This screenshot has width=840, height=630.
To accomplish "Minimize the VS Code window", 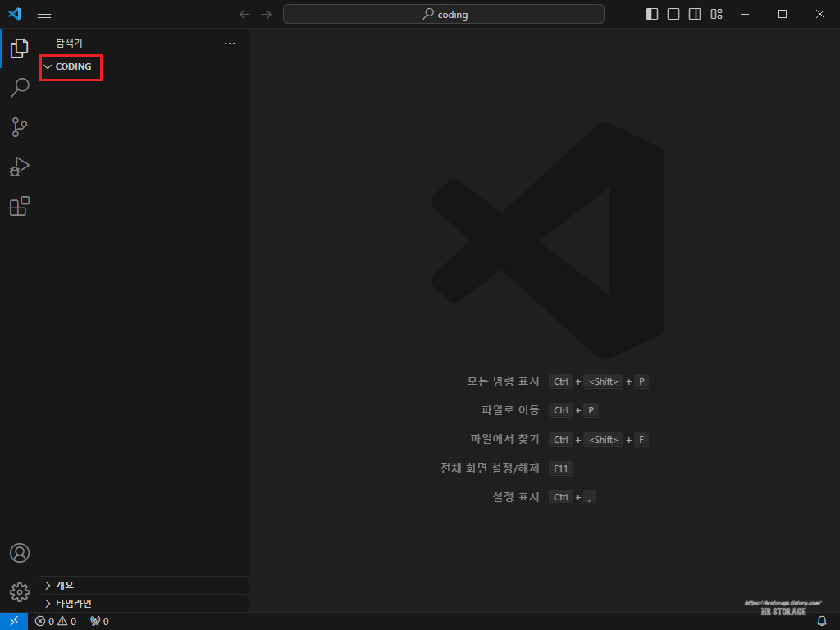I will click(x=745, y=15).
